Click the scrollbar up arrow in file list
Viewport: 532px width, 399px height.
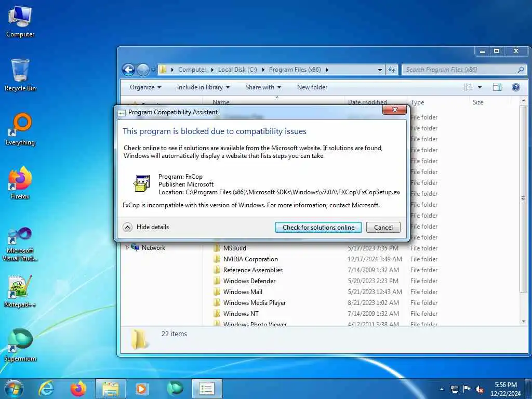click(x=524, y=101)
